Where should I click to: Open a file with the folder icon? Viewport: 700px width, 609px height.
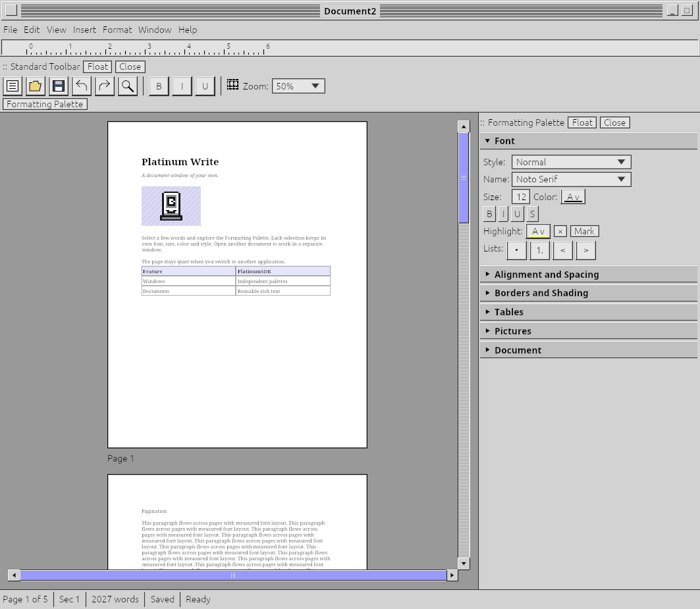coord(36,86)
